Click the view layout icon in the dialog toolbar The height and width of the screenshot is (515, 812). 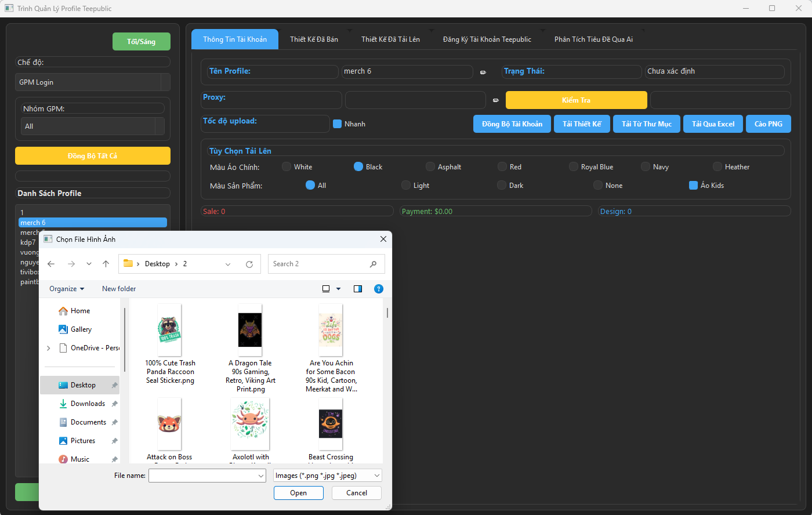[325, 288]
